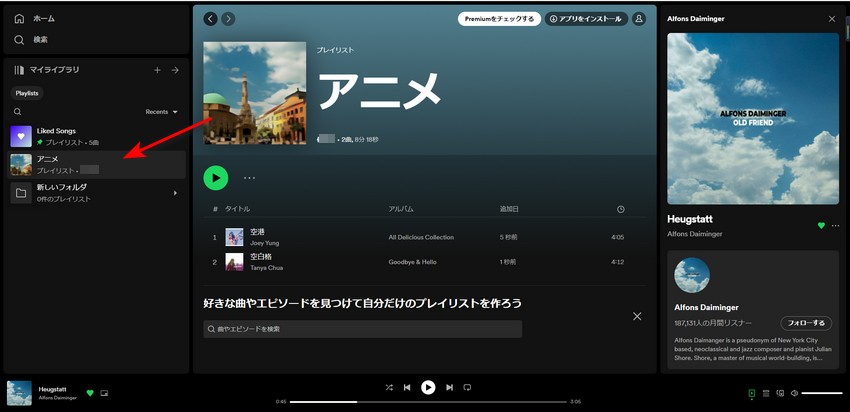Toggle picture-in-picture miniplayer icon
Viewport: 850px width, 412px height.
coord(104,393)
